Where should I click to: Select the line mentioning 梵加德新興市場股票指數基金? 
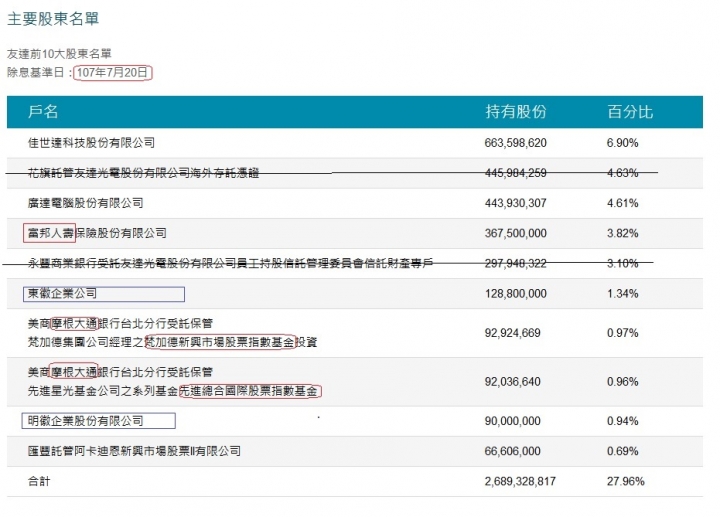172,342
